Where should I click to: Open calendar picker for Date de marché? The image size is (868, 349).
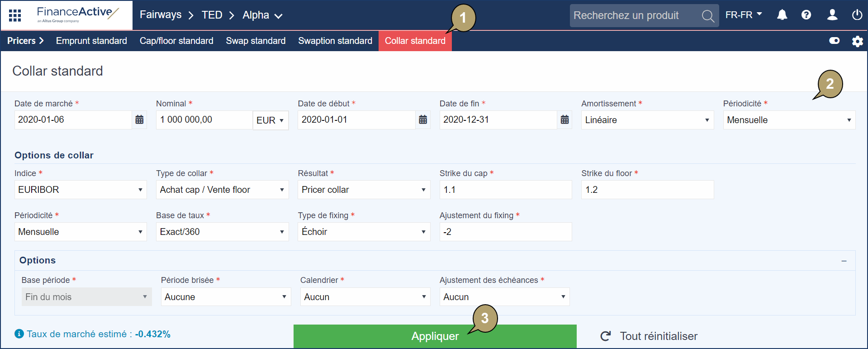(139, 120)
